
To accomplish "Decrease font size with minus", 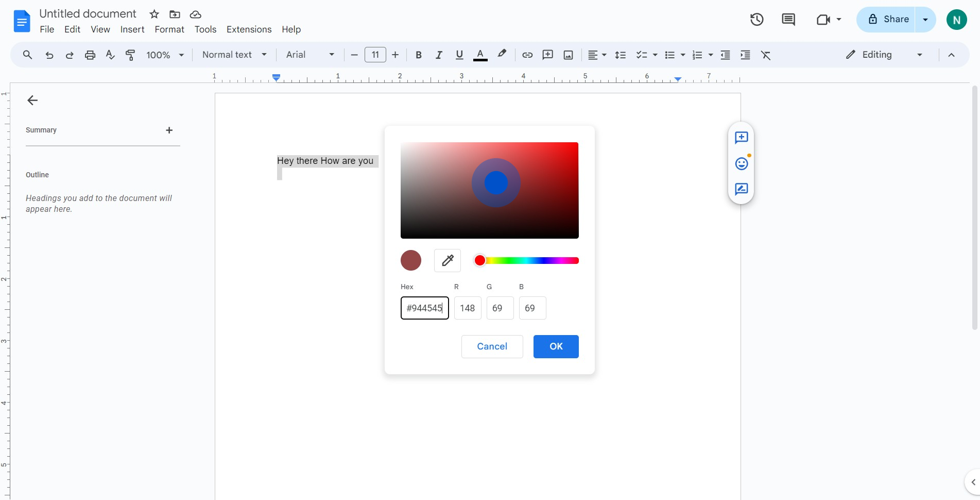I will click(x=354, y=55).
